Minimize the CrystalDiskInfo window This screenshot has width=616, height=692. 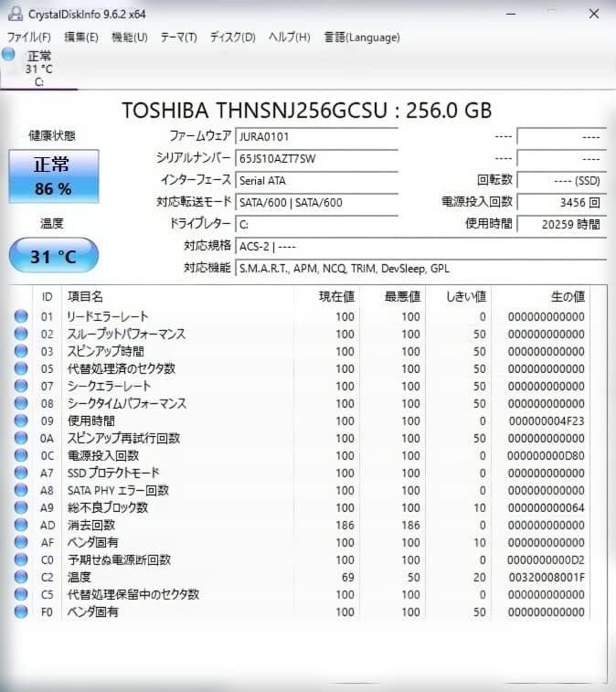point(511,14)
